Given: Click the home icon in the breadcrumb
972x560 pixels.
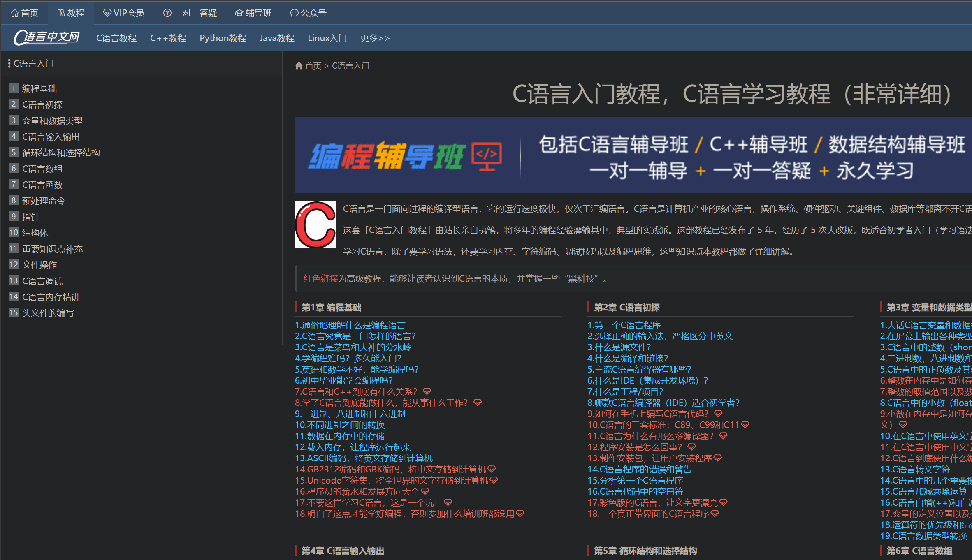Looking at the screenshot, I should click(x=299, y=66).
